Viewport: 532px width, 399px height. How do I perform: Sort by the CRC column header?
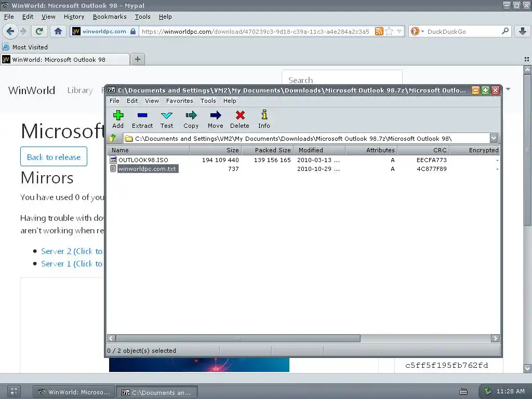click(424, 150)
